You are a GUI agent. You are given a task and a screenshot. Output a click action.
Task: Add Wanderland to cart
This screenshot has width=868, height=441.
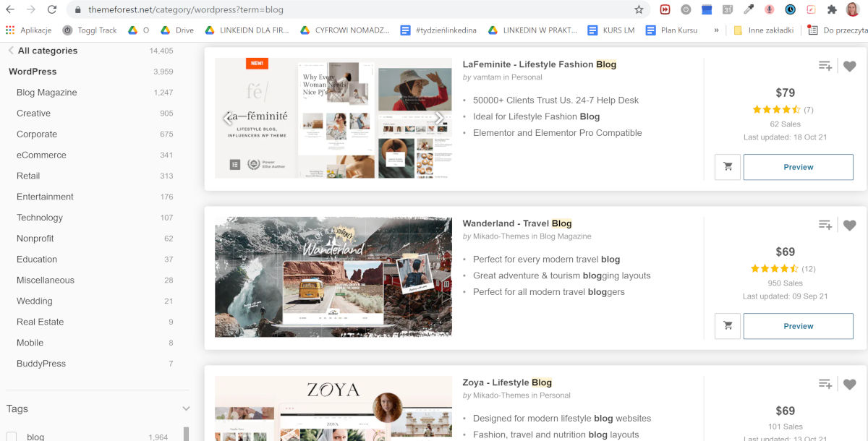[x=728, y=326]
